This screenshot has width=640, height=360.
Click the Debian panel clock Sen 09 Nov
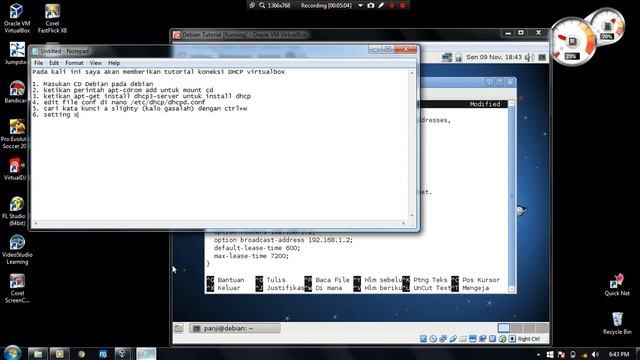(494, 57)
